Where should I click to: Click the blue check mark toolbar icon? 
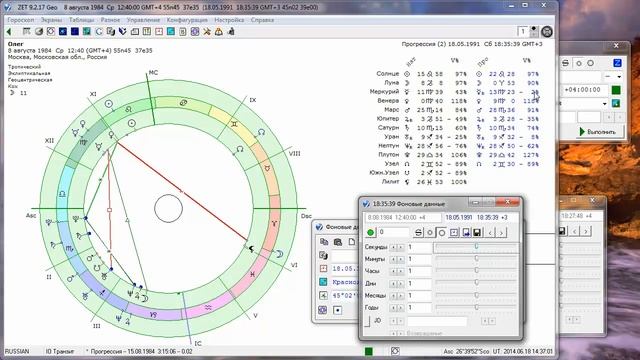coord(122,31)
